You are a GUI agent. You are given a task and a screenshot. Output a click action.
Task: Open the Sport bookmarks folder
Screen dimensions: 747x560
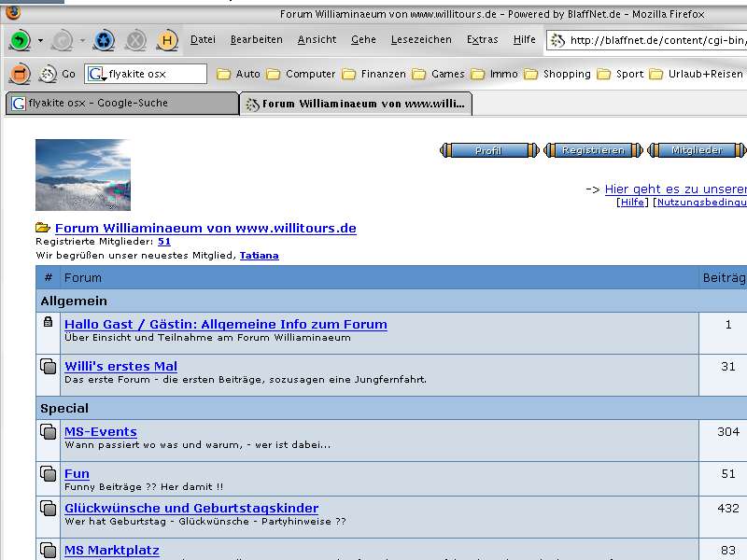[x=620, y=74]
